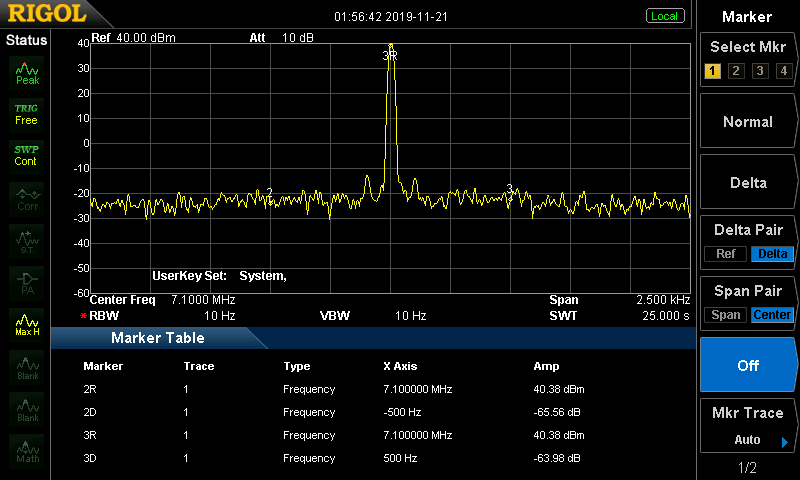
Task: Click the S.T status icon
Action: pos(26,240)
